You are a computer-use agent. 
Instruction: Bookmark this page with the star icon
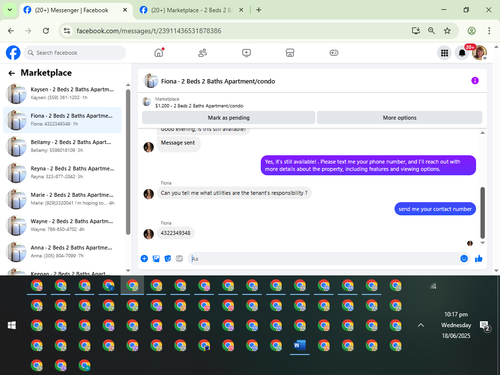tap(447, 31)
